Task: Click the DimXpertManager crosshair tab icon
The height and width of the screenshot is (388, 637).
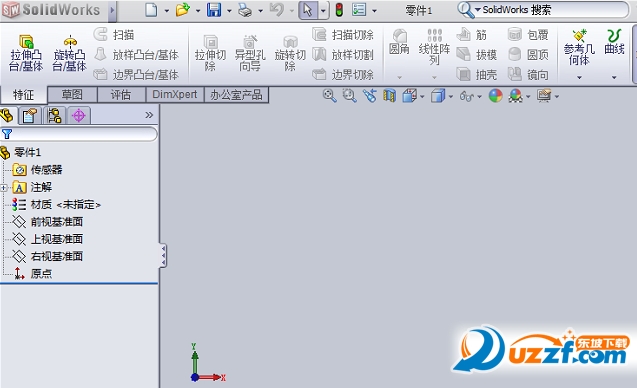Action: point(78,116)
